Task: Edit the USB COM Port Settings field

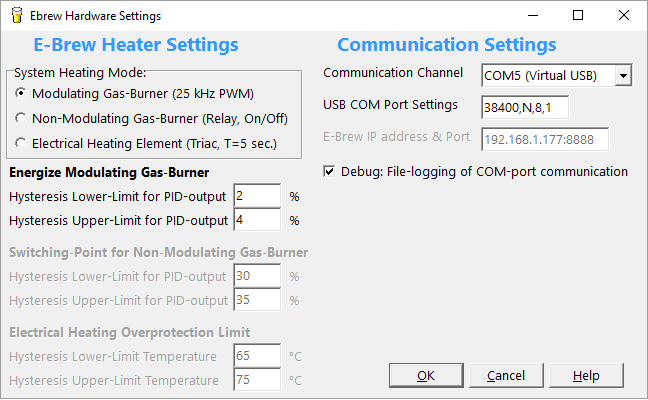Action: (525, 107)
